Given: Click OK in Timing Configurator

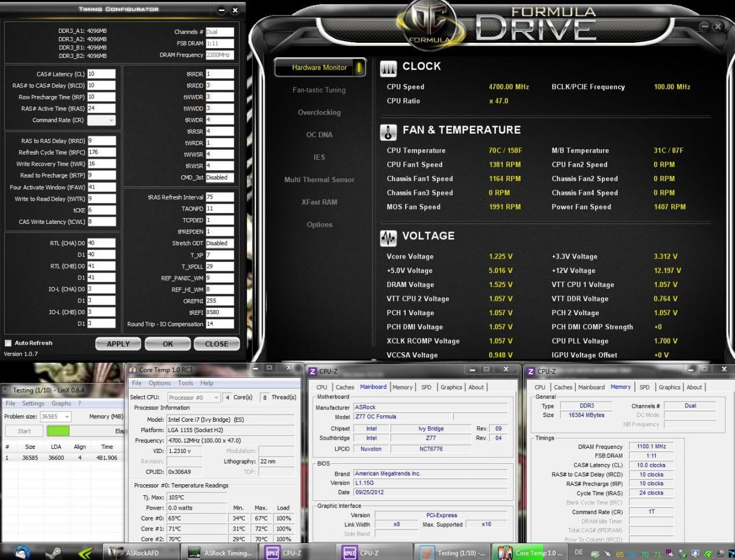Looking at the screenshot, I should point(168,344).
